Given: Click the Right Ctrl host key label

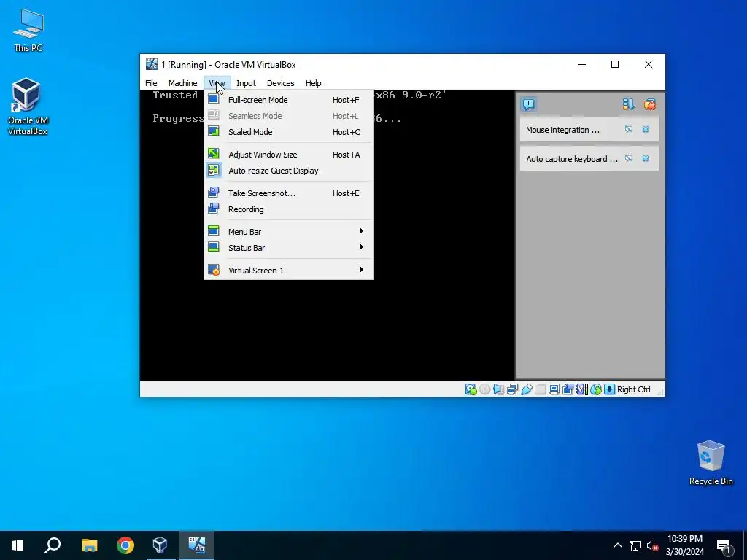Looking at the screenshot, I should pos(634,389).
